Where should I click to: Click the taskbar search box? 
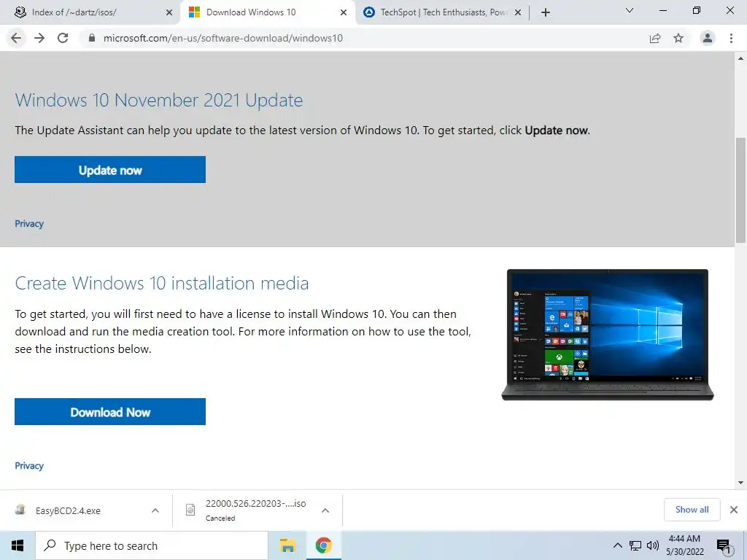[152, 545]
